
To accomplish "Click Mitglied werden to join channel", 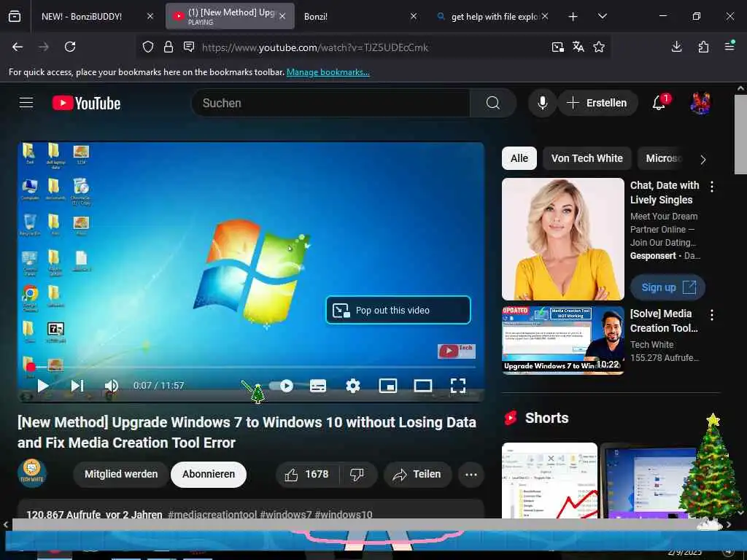I will pos(121,474).
